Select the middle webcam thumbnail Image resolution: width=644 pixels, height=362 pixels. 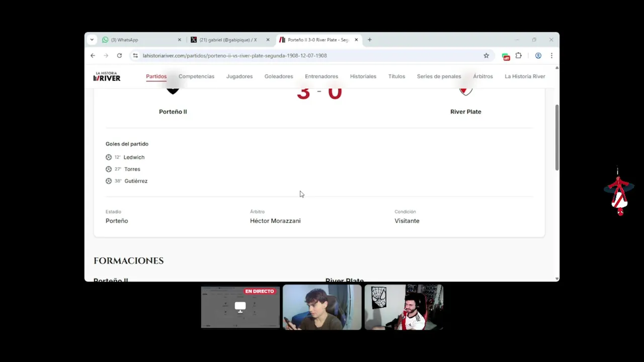pos(322,307)
